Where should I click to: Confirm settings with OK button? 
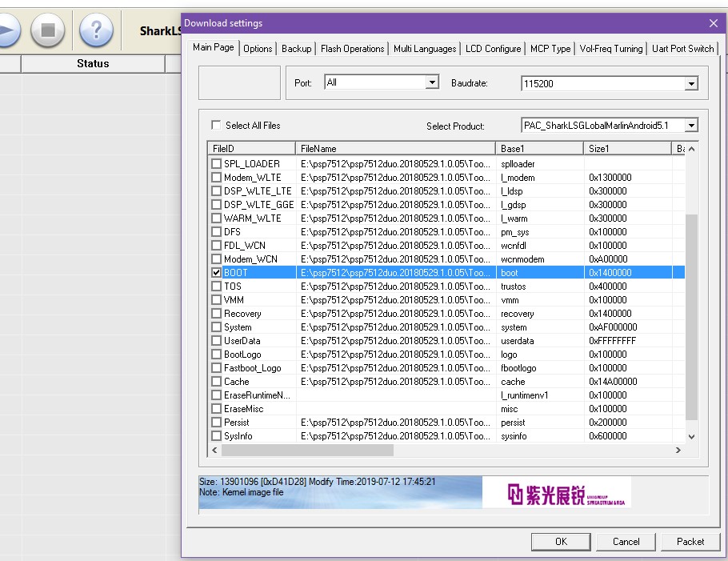tap(561, 542)
